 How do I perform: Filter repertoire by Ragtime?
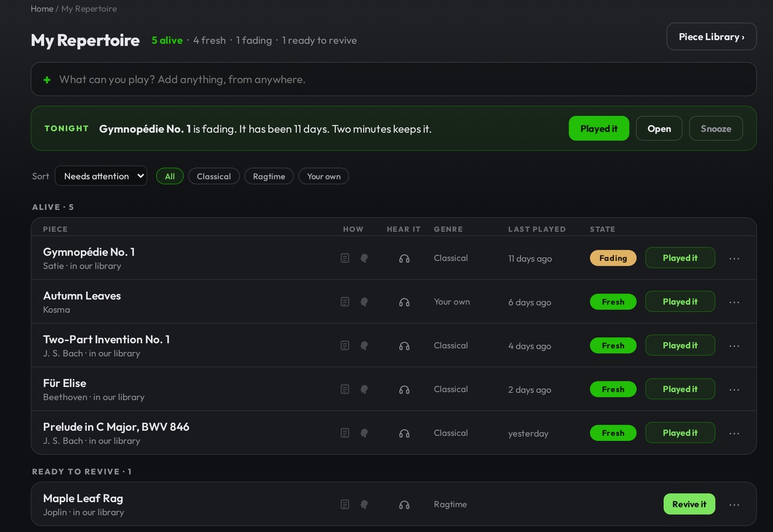269,176
